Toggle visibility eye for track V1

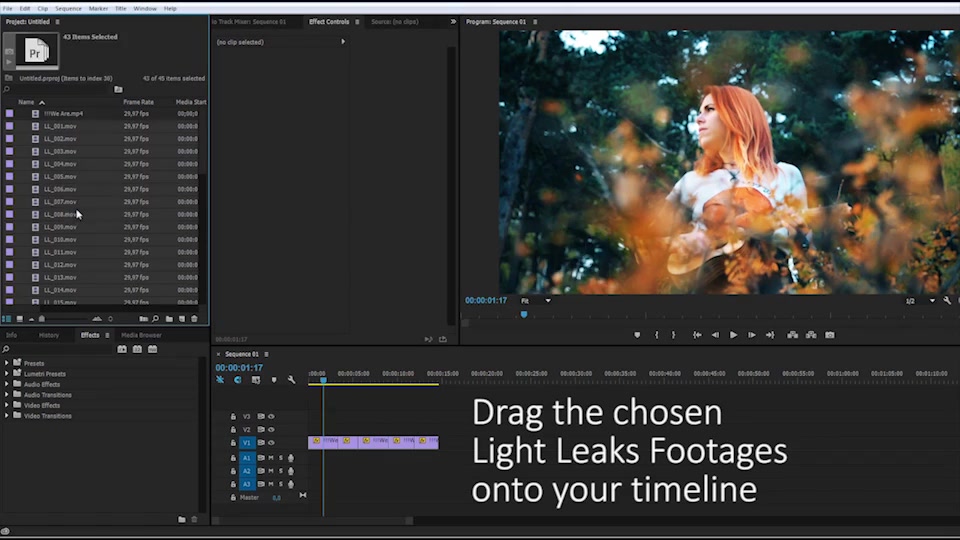point(271,443)
